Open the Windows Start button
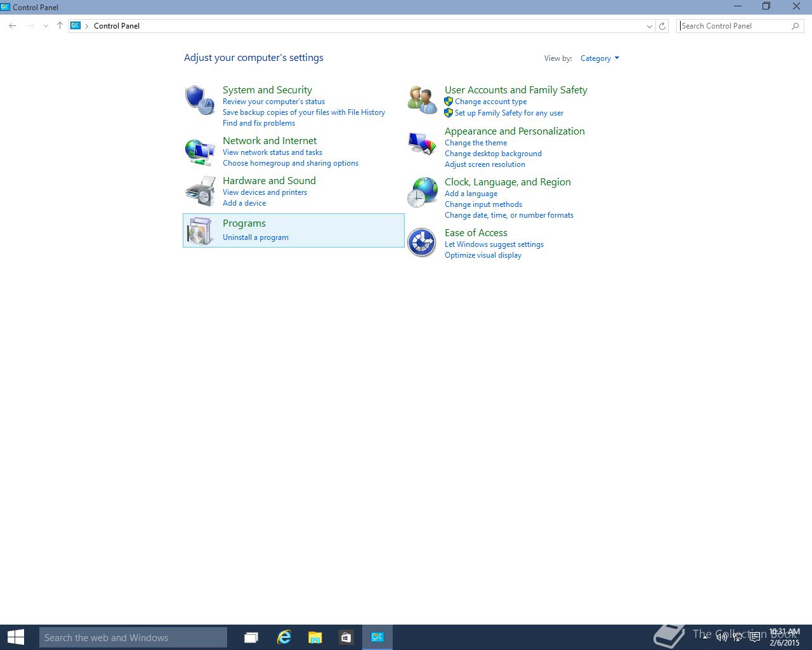Screen dimensions: 812x650 click(x=16, y=637)
